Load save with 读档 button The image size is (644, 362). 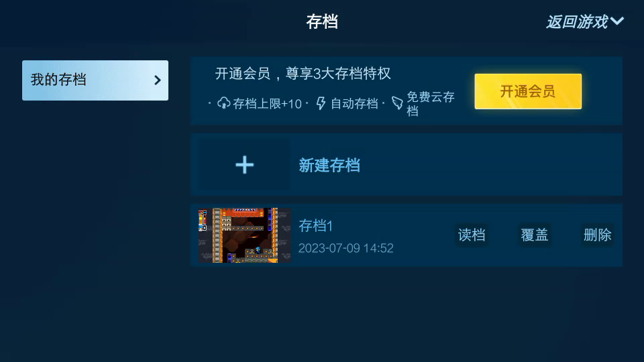tap(472, 235)
